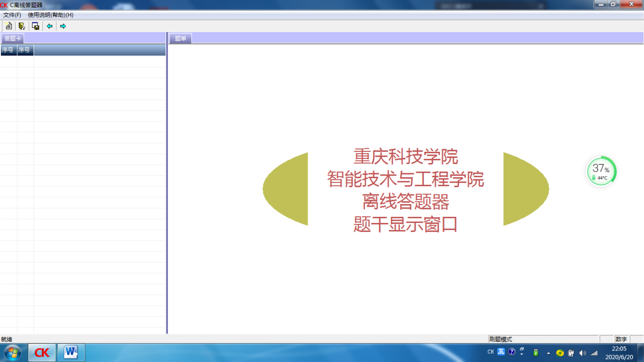Click the 37% temperature floating widget

[601, 171]
